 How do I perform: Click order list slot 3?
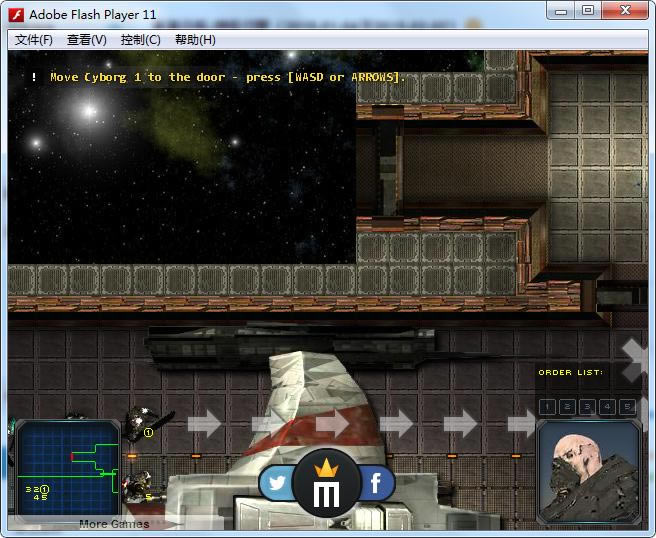[x=587, y=406]
